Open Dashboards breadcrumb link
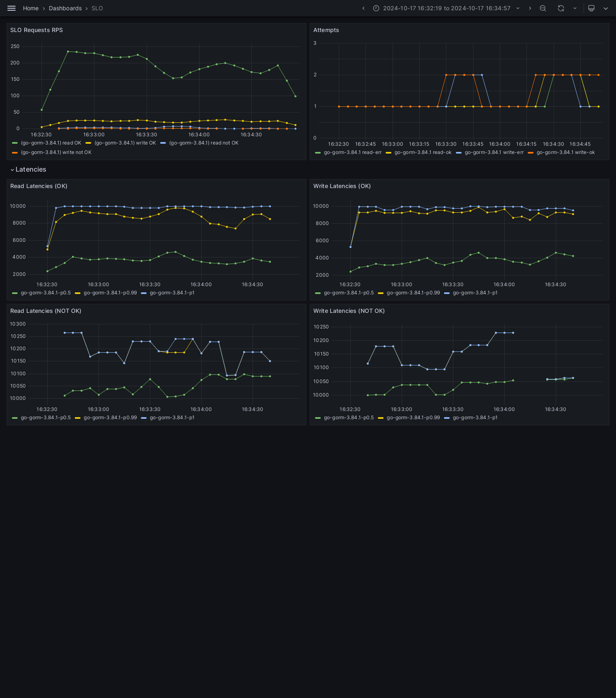Screen dimensions: 616x698 point(65,8)
